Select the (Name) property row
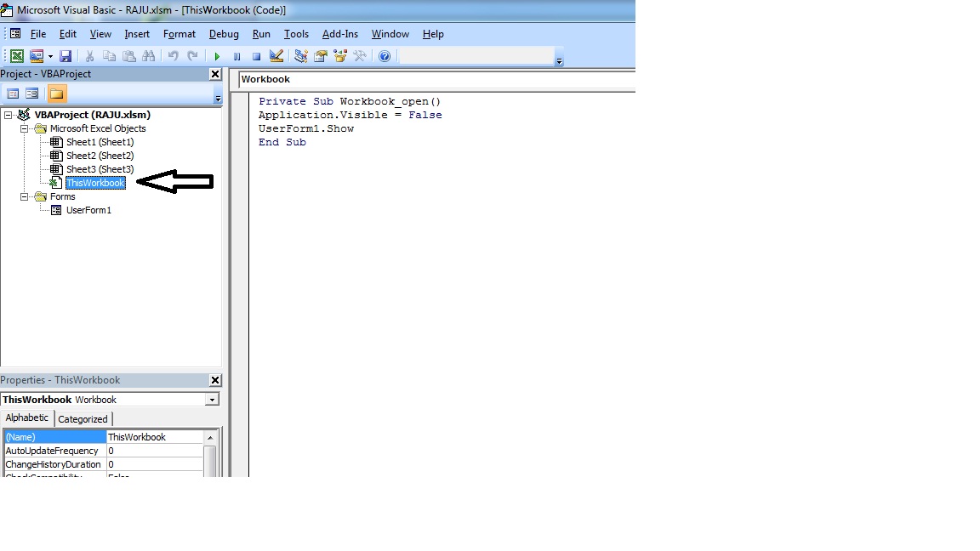Screen dimensions: 980x551 (55, 437)
